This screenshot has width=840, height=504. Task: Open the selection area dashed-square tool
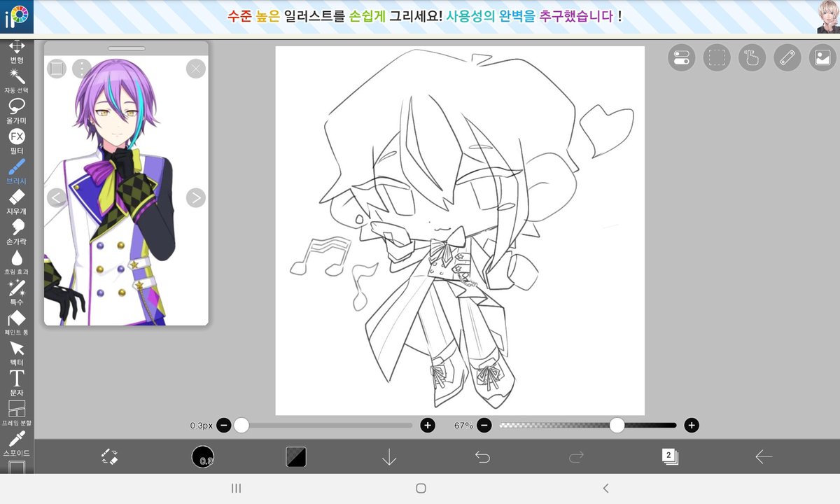716,57
